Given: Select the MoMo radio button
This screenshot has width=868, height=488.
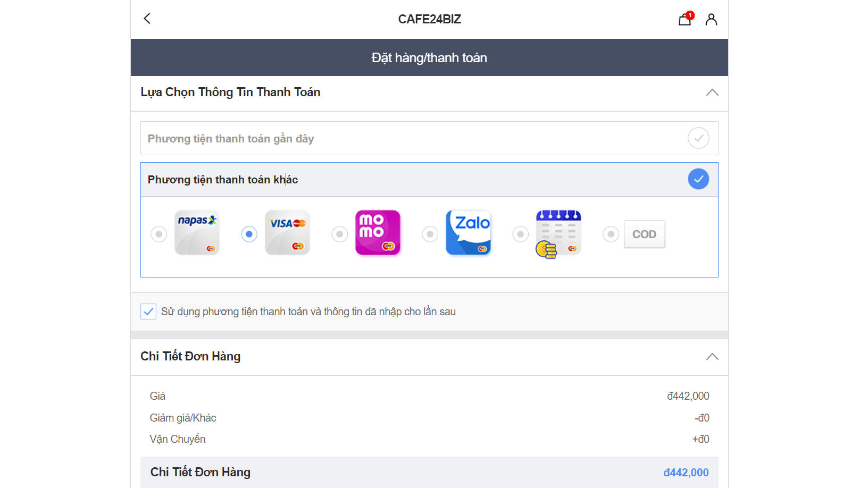Looking at the screenshot, I should [x=340, y=234].
